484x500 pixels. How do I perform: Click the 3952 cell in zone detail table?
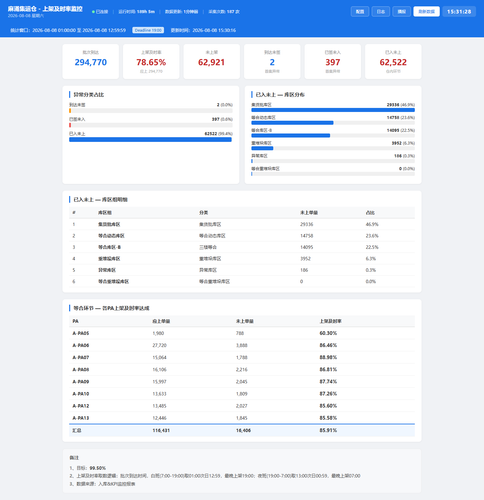pos(305,259)
